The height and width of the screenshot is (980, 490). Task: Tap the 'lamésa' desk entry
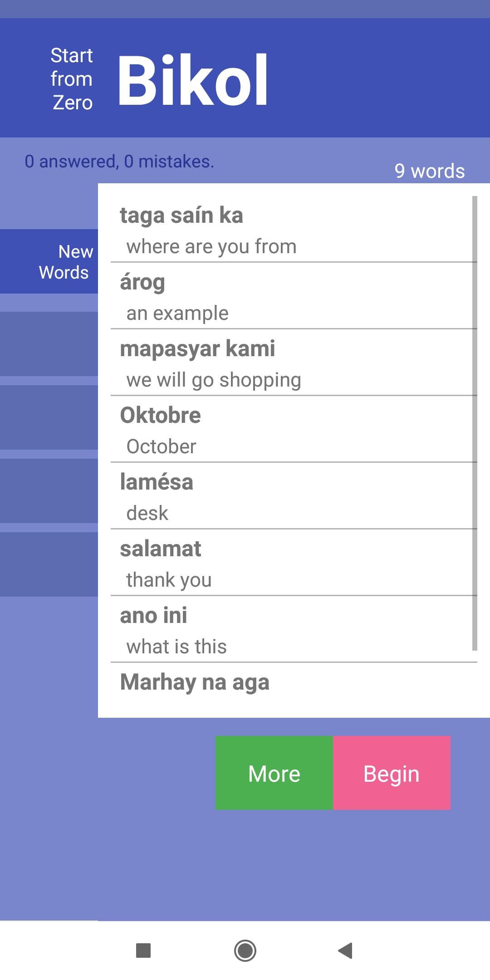(x=293, y=497)
